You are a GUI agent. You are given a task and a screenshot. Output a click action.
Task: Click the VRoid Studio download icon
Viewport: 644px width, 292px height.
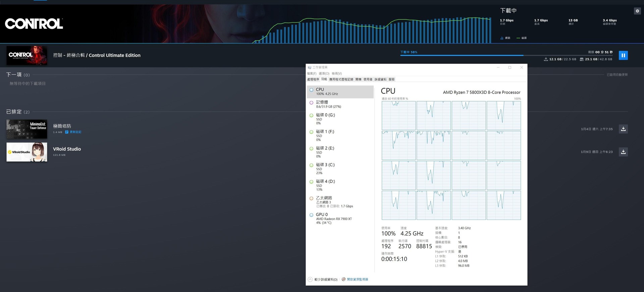click(x=623, y=152)
